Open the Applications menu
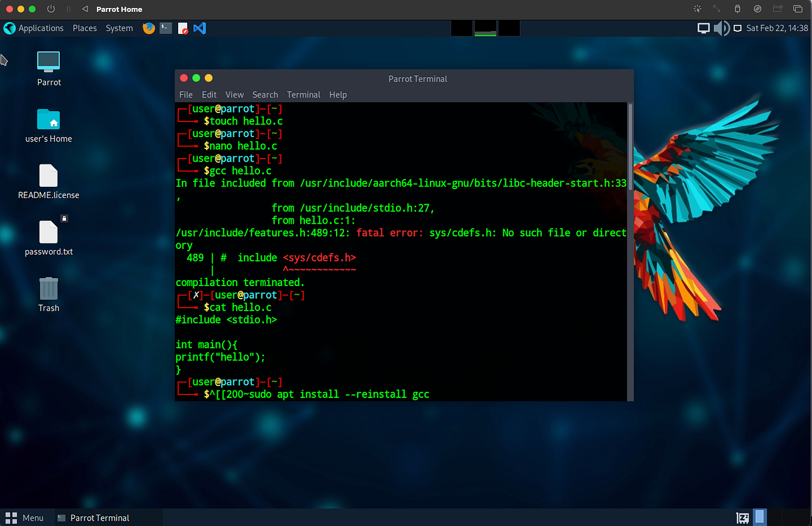The image size is (812, 526). pyautogui.click(x=41, y=28)
